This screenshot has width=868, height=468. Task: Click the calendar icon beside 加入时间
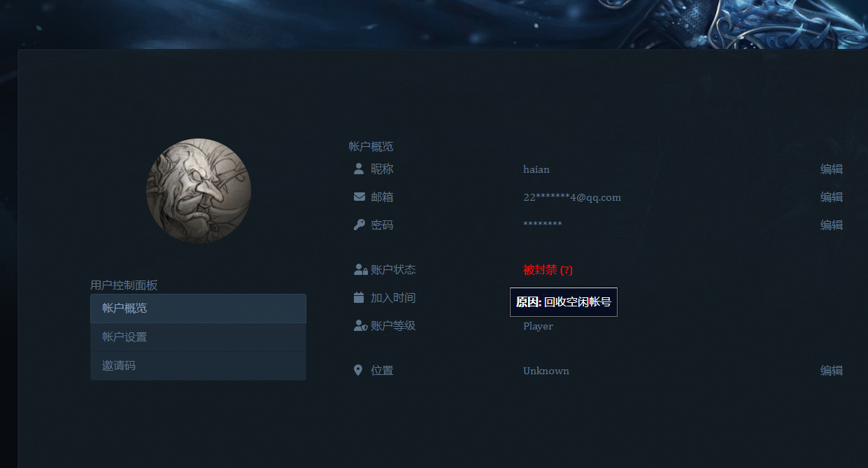click(359, 297)
